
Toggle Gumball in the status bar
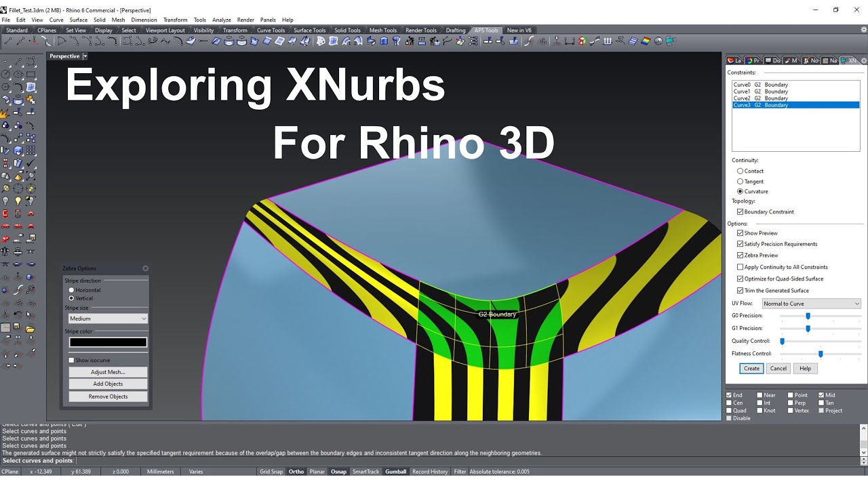click(395, 472)
